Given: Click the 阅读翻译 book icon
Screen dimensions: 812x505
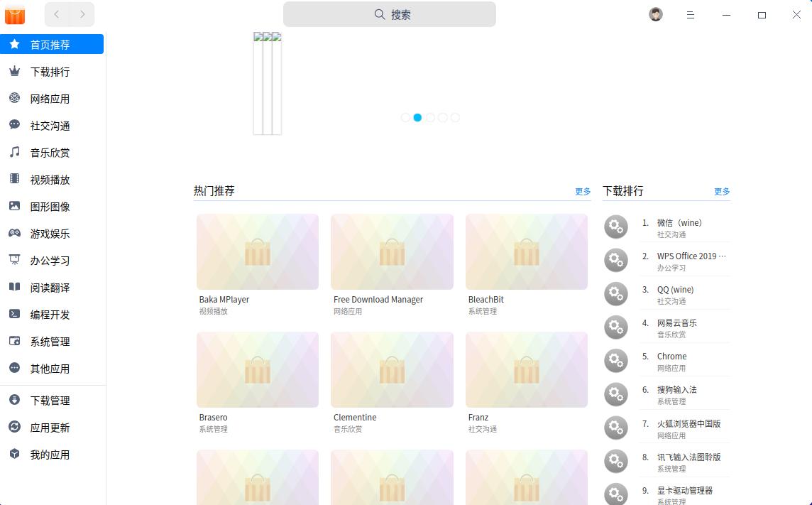Looking at the screenshot, I should (14, 286).
